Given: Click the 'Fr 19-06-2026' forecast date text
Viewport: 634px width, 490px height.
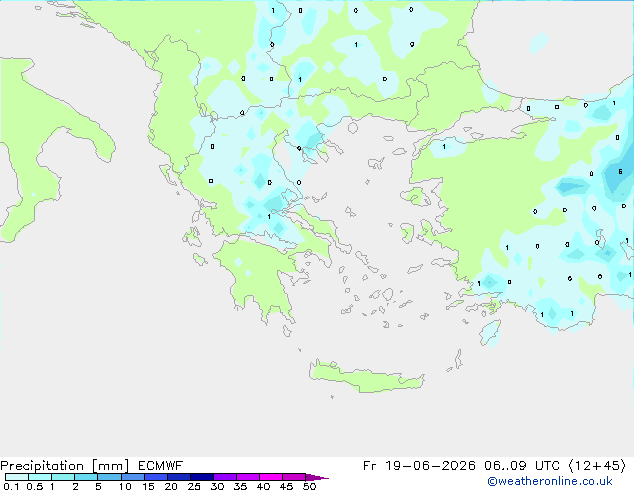Looking at the screenshot, I should 419,466.
